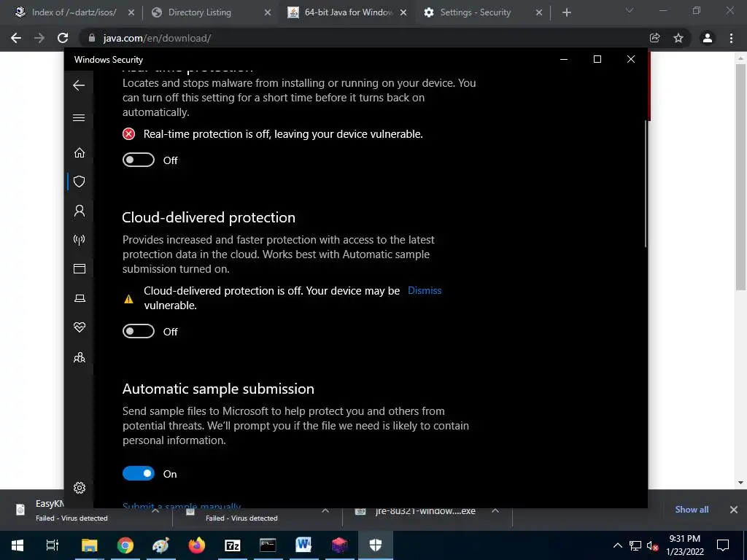747x560 pixels.
Task: Dismiss the cloud-delivered protection warning
Action: point(425,290)
